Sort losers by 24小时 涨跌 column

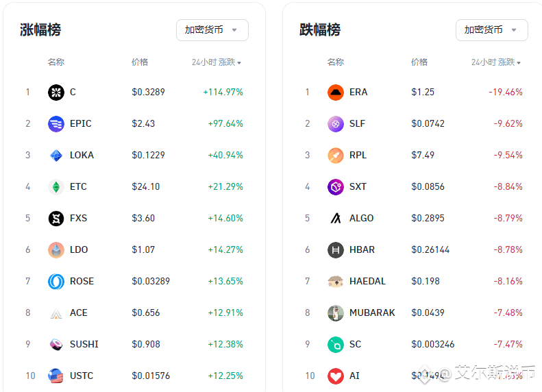pyautogui.click(x=496, y=62)
